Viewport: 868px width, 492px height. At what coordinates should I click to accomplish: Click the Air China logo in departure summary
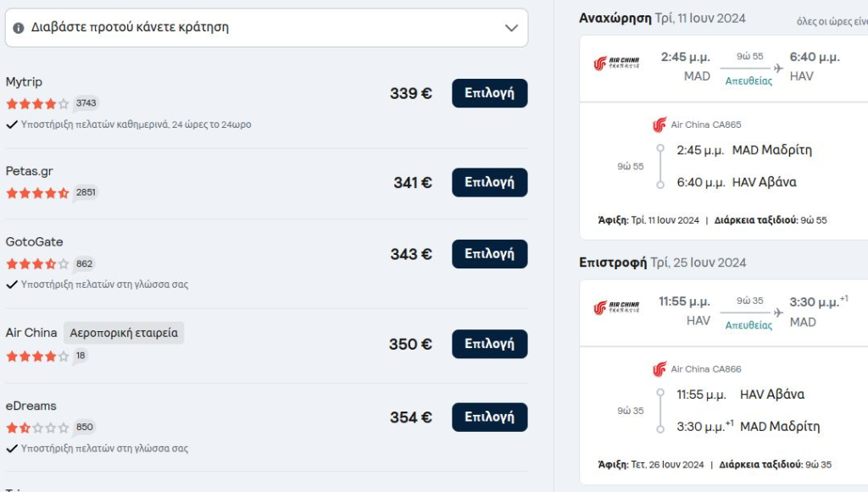616,63
